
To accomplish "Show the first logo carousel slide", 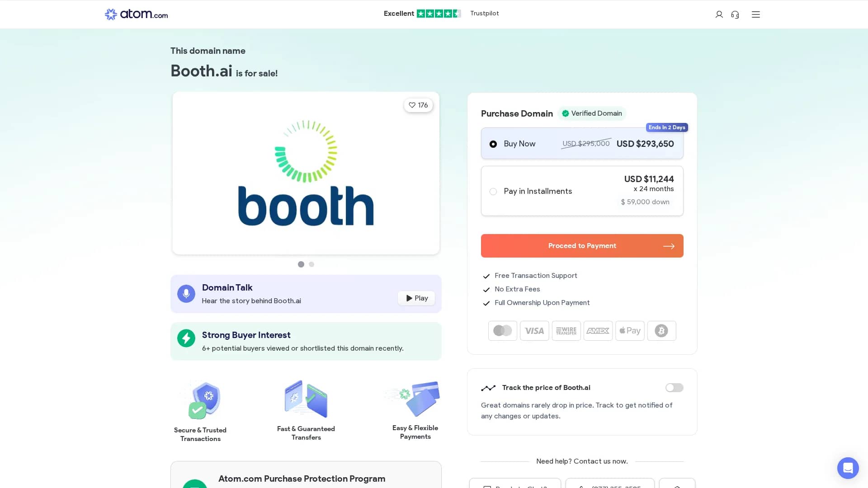I will [x=301, y=264].
